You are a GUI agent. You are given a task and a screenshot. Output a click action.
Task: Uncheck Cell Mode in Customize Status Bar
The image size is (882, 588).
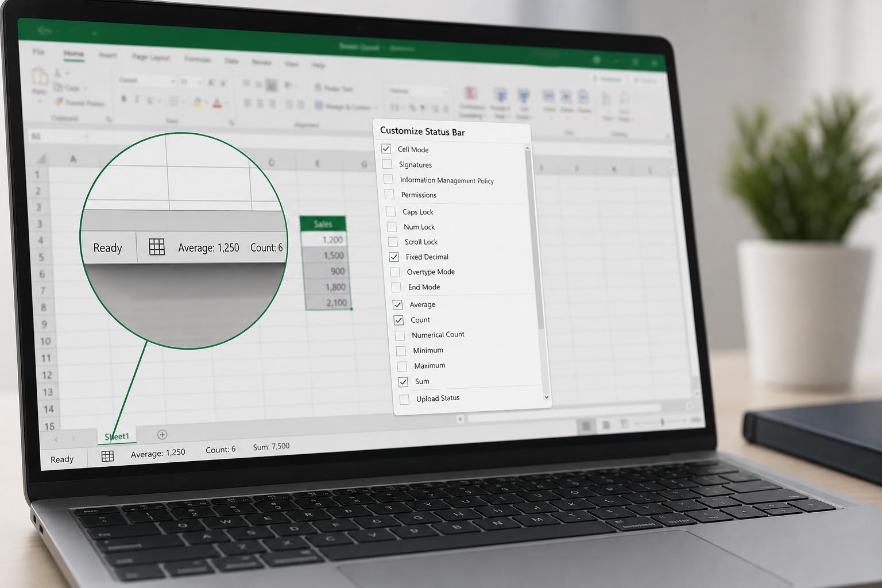click(386, 149)
